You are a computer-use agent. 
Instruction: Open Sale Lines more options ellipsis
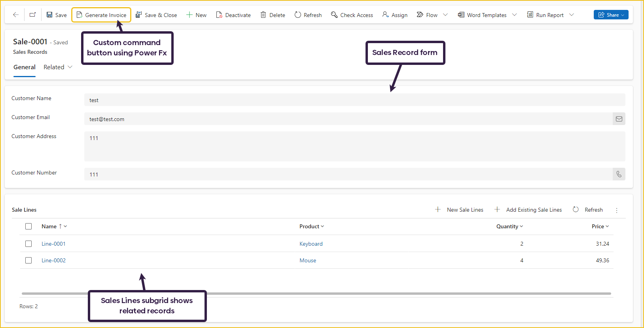pyautogui.click(x=616, y=210)
